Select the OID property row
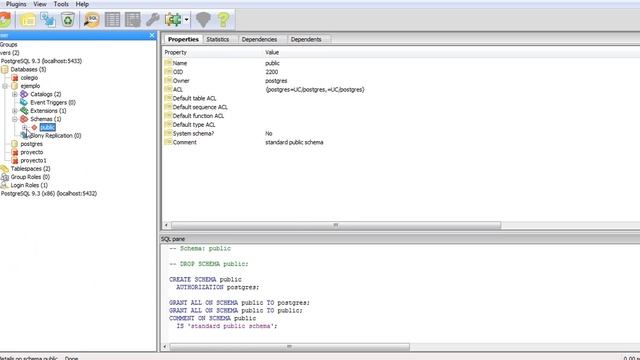This screenshot has height=360, width=640. pyautogui.click(x=402, y=72)
